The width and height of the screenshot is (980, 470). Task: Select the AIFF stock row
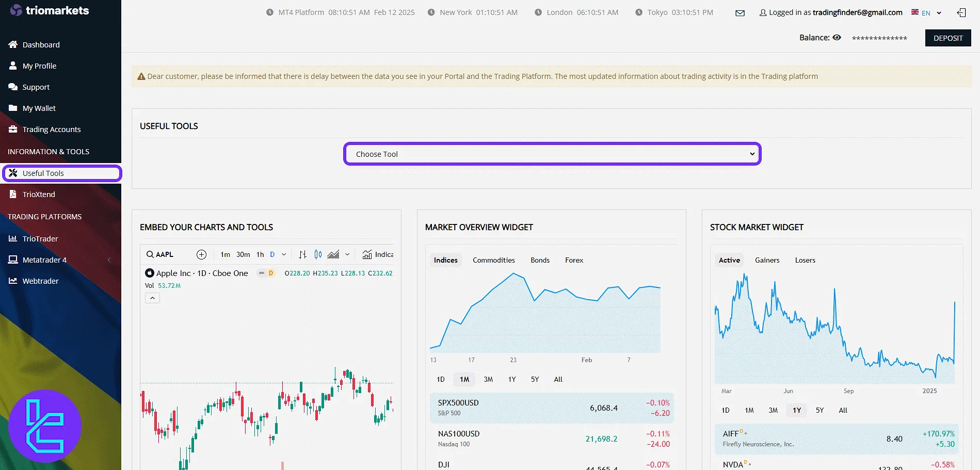click(x=837, y=439)
